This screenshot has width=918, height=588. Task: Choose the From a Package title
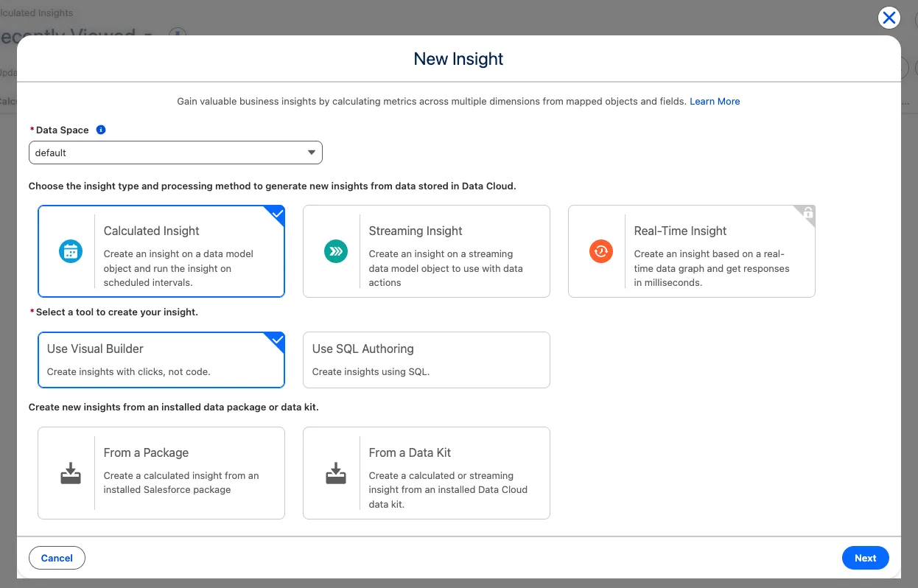[x=146, y=452]
